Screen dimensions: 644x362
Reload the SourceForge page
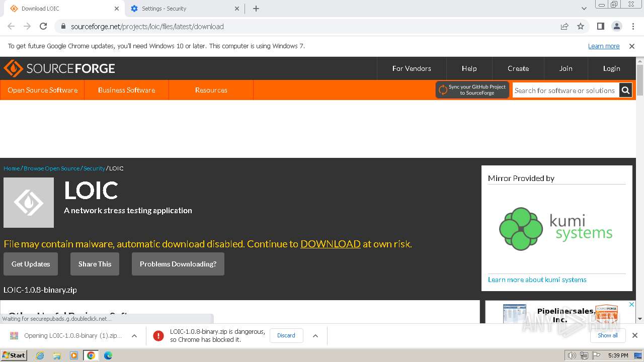(43, 26)
